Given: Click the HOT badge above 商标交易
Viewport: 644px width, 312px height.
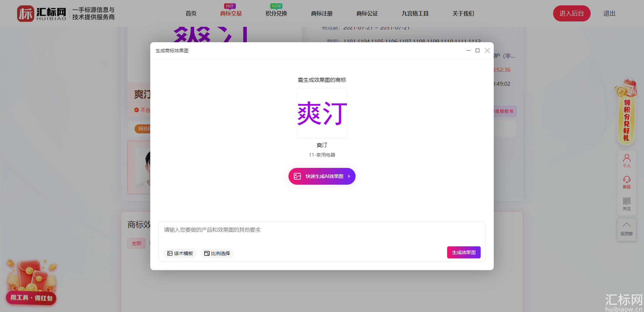Looking at the screenshot, I should (x=230, y=6).
